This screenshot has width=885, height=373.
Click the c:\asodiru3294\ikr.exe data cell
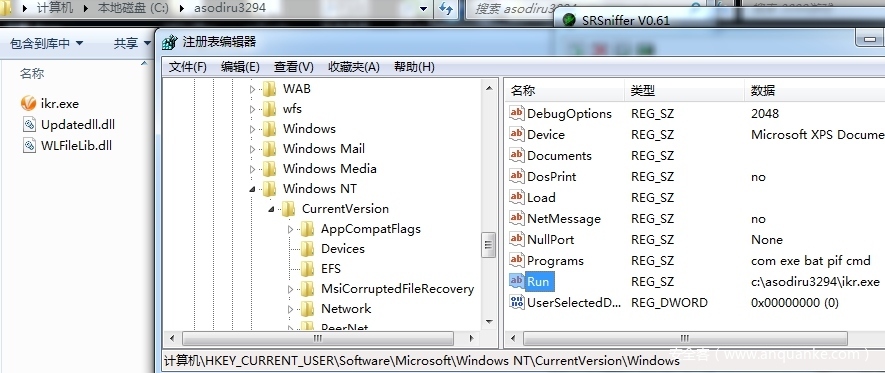(815, 281)
